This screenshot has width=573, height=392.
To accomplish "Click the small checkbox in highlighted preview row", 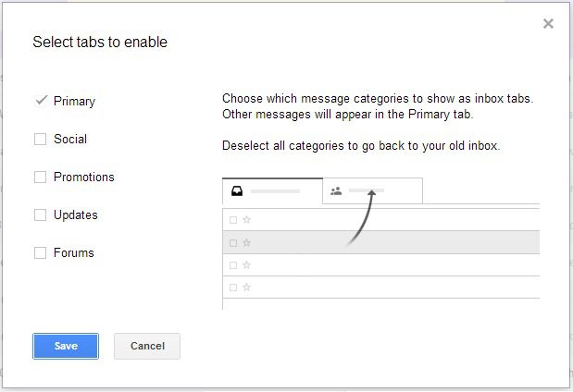I will click(232, 243).
